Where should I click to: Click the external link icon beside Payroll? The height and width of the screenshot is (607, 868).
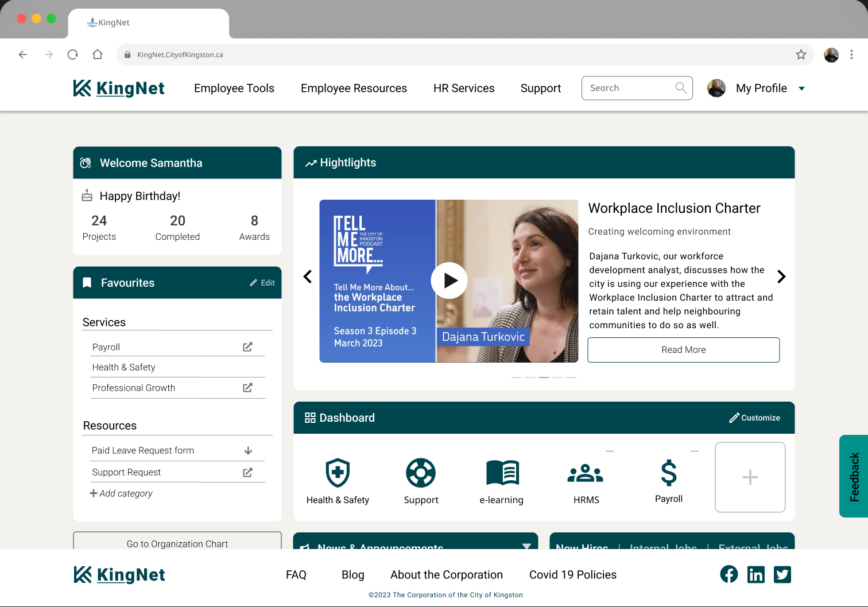(247, 347)
